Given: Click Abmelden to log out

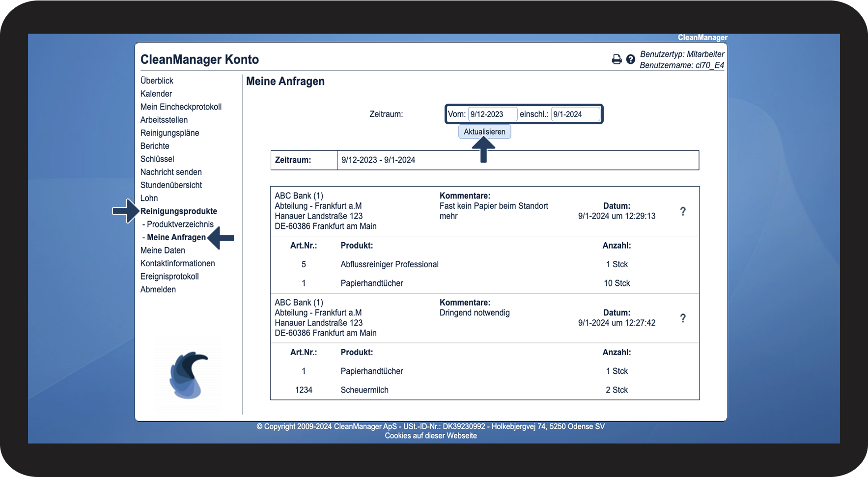Looking at the screenshot, I should point(158,289).
